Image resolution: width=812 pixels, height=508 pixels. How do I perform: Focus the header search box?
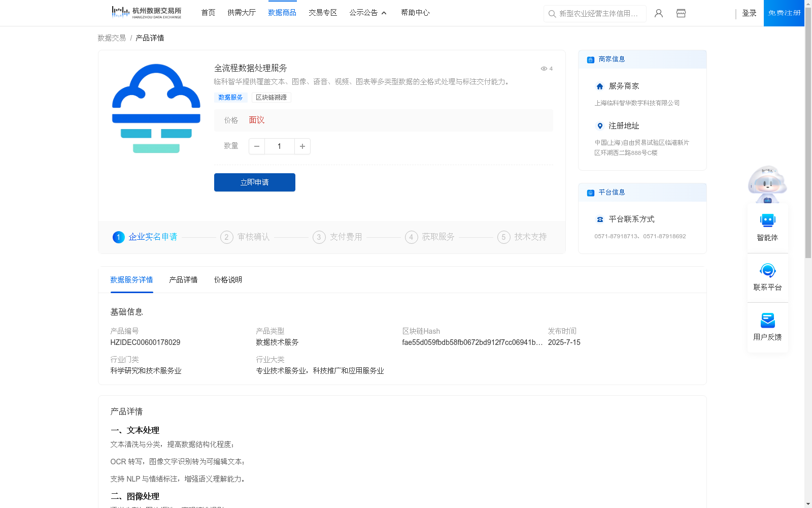coord(595,14)
